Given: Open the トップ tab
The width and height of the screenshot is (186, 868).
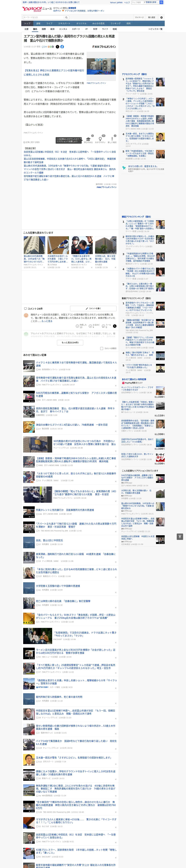Looking at the screenshot, I should click(x=27, y=23).
